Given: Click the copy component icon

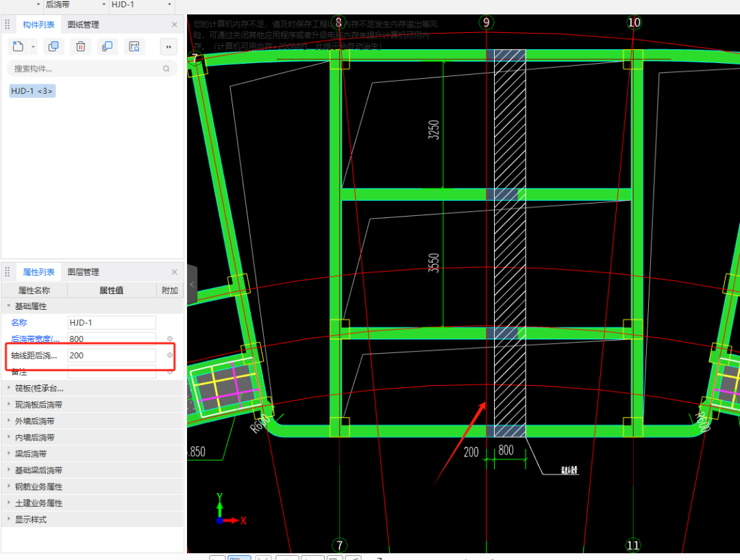Looking at the screenshot, I should click(x=54, y=47).
